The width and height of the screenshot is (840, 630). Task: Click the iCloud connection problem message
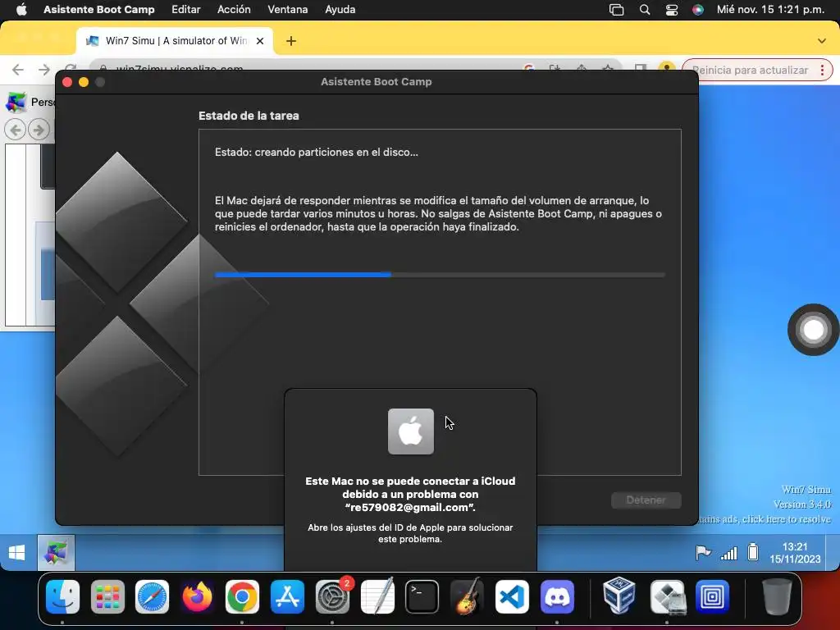[410, 494]
